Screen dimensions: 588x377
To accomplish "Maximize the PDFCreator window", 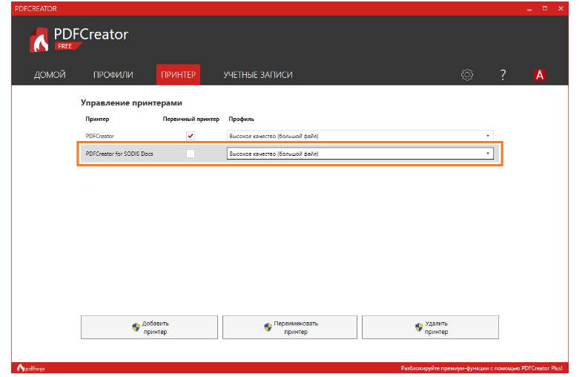I will (x=545, y=9).
